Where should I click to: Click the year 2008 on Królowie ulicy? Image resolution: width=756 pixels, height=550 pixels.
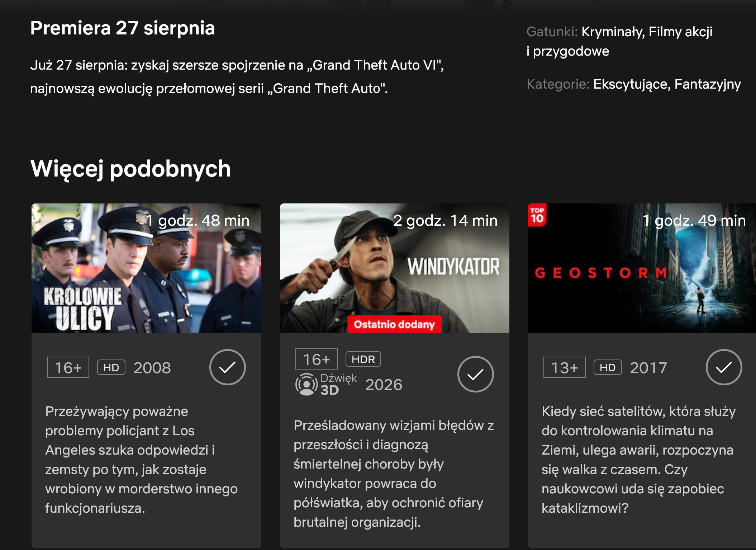[x=152, y=368]
